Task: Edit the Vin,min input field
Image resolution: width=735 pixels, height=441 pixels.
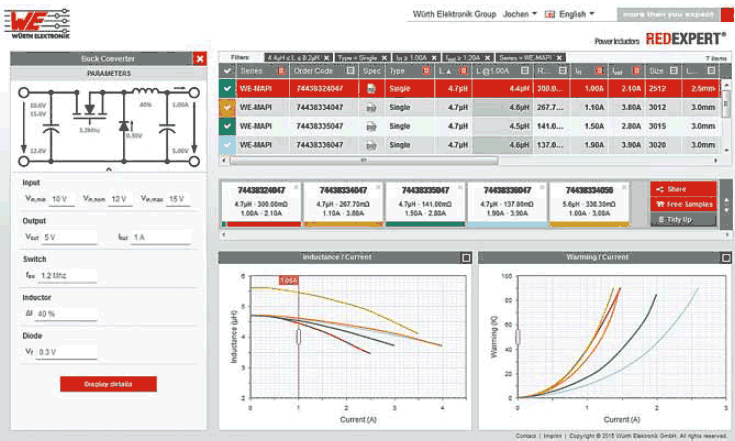Action: [62, 199]
